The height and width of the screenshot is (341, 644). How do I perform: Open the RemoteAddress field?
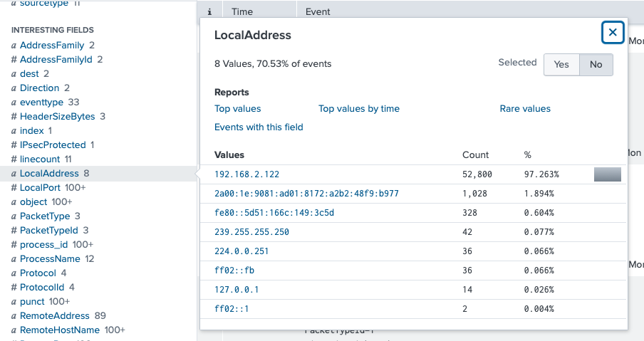[55, 315]
